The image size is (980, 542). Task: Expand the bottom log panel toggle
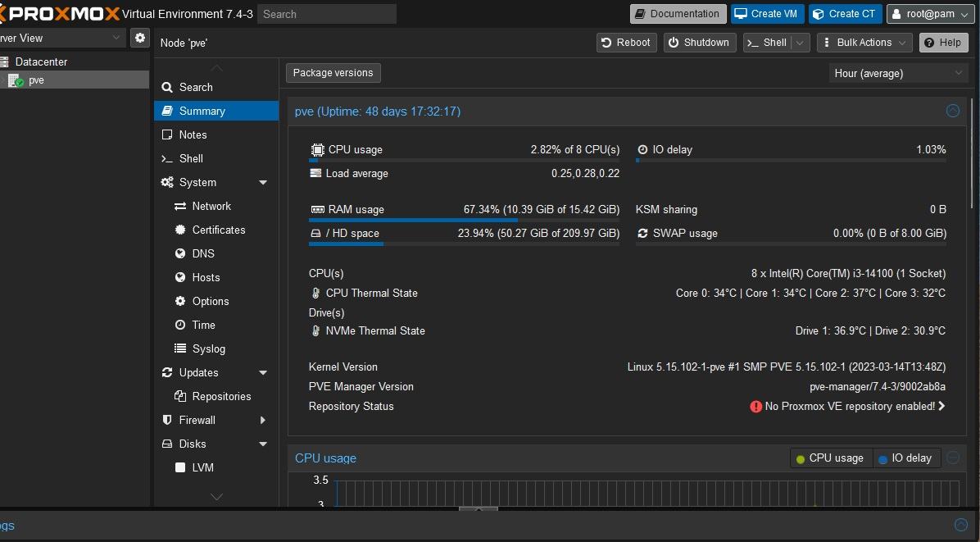[x=961, y=525]
